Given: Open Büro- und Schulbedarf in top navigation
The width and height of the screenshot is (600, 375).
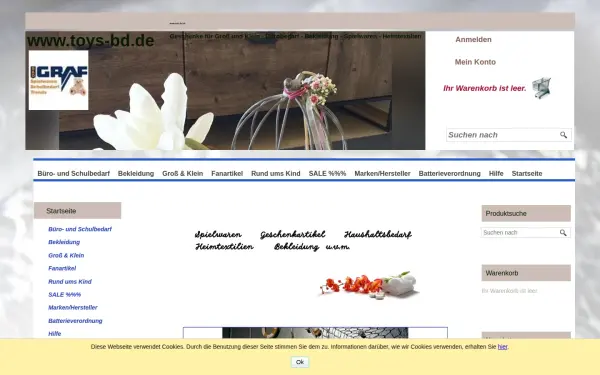Looking at the screenshot, I should (x=73, y=174).
